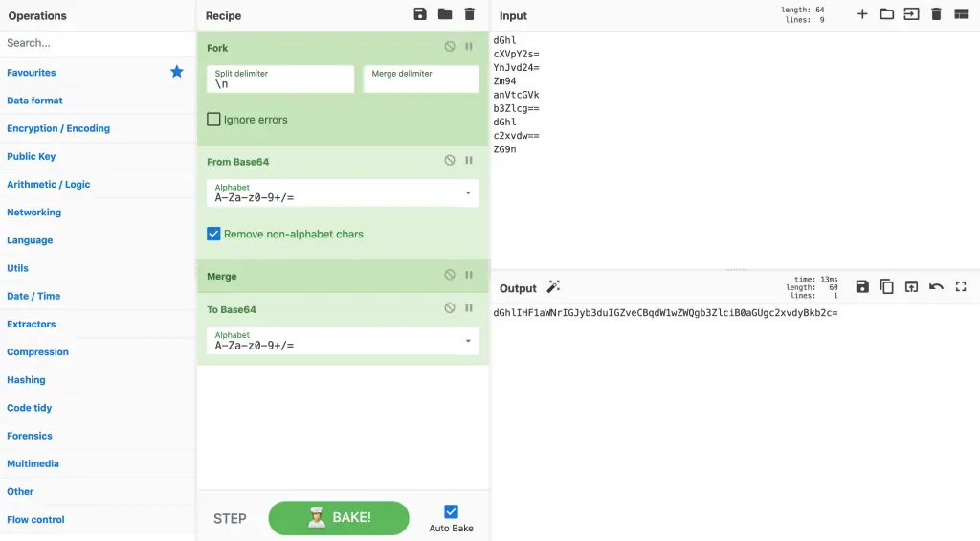Click input line c2xvdw==
Screen dimensions: 980x541
[x=516, y=136]
